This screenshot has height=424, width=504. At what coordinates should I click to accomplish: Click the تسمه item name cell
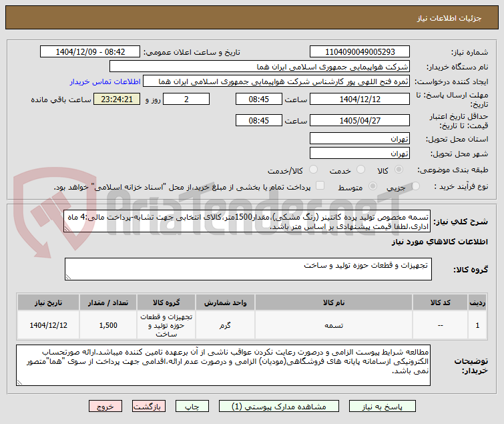[x=334, y=325]
